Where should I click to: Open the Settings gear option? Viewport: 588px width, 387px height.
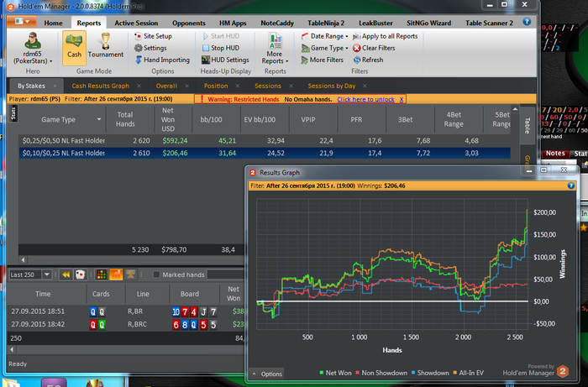tap(150, 48)
